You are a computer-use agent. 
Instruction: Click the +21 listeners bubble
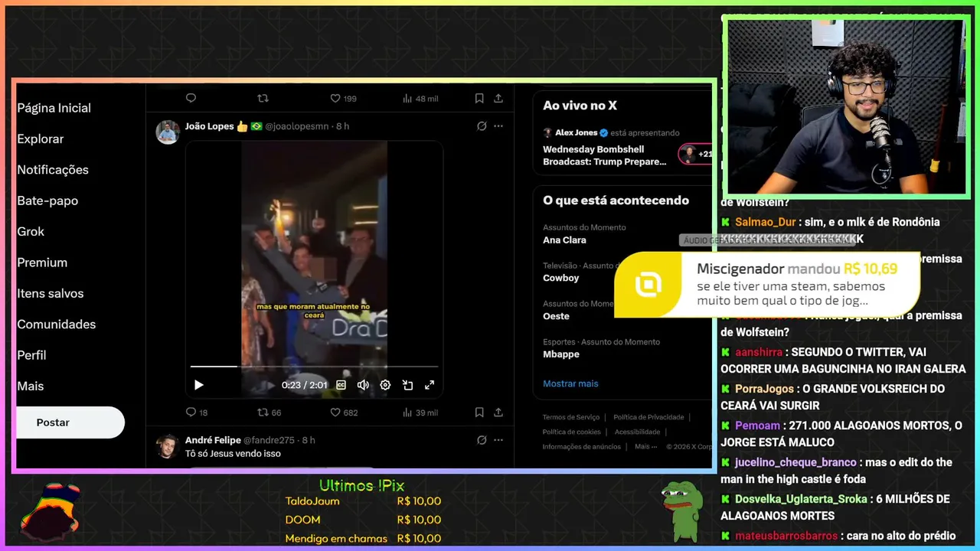pos(696,154)
